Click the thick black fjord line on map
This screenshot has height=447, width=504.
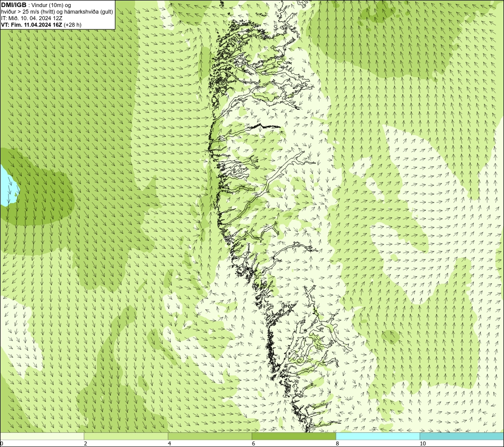click(x=265, y=126)
